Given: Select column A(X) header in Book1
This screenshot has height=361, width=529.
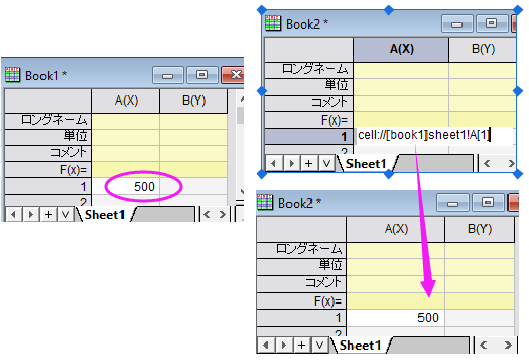Looking at the screenshot, I should [126, 101].
